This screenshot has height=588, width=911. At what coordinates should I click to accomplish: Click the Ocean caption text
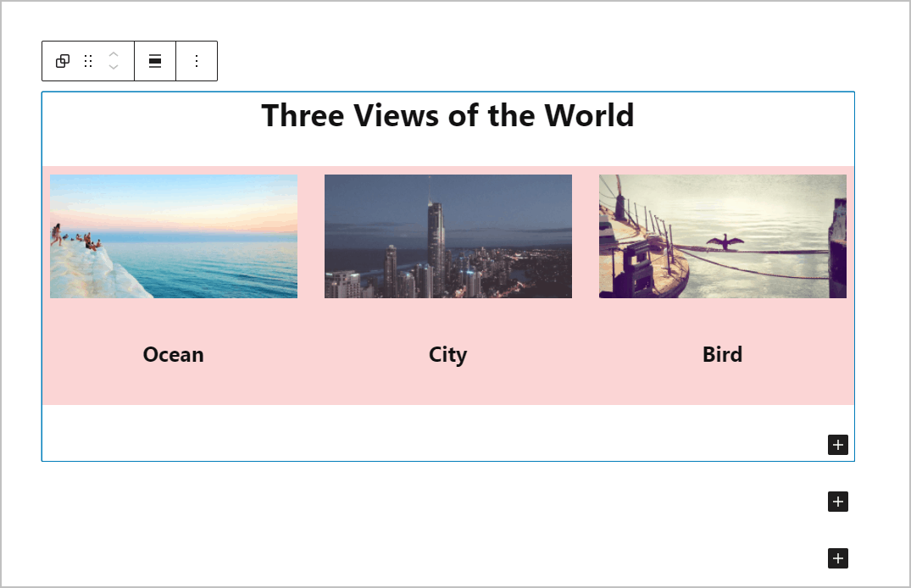(173, 354)
